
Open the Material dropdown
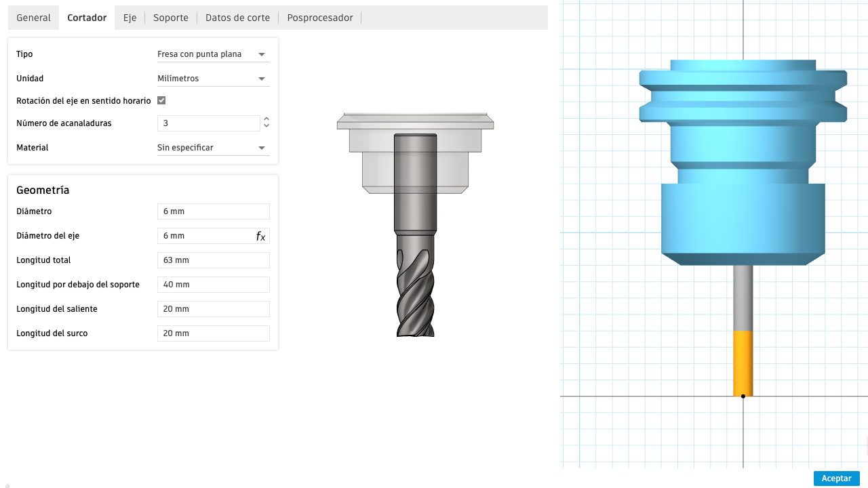click(x=213, y=148)
